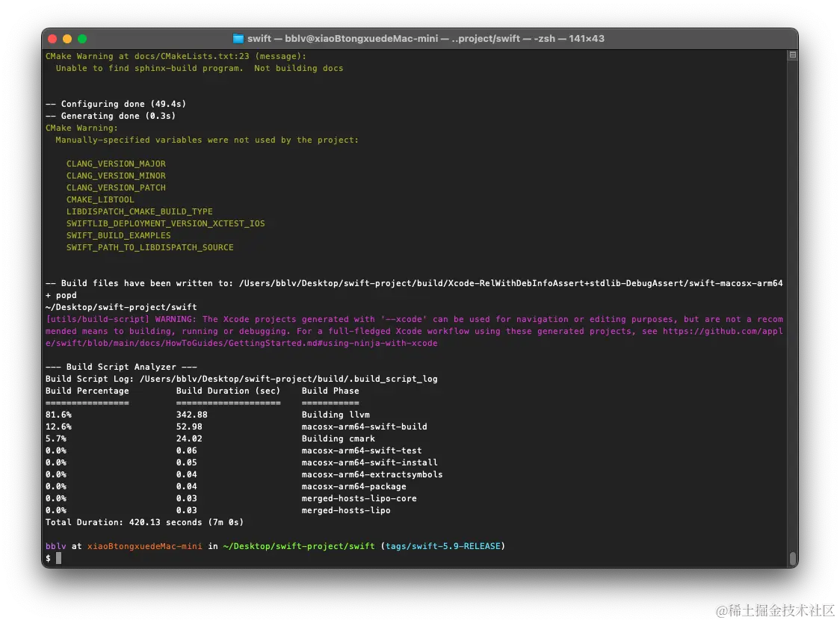Click the 'CLANG_VERSION_MAJOR' variable line

(116, 164)
